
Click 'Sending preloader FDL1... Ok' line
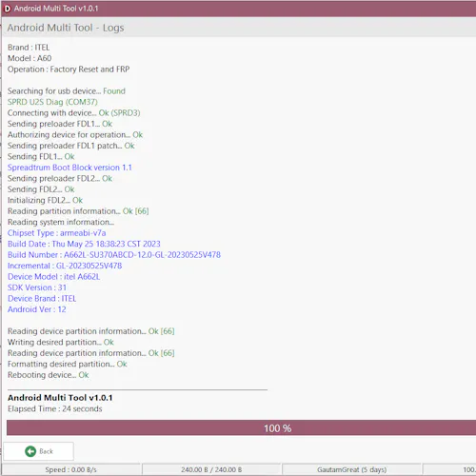(x=60, y=124)
